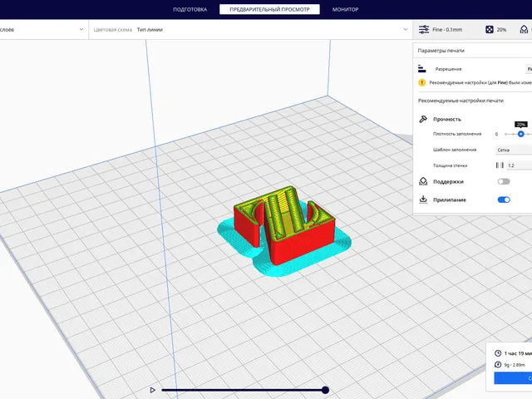Select the ПРЕДВАРИТЕЛЬНЫЙ ПРОСМОТР tab
Viewport: 532px width, 399px height.
(269, 9)
